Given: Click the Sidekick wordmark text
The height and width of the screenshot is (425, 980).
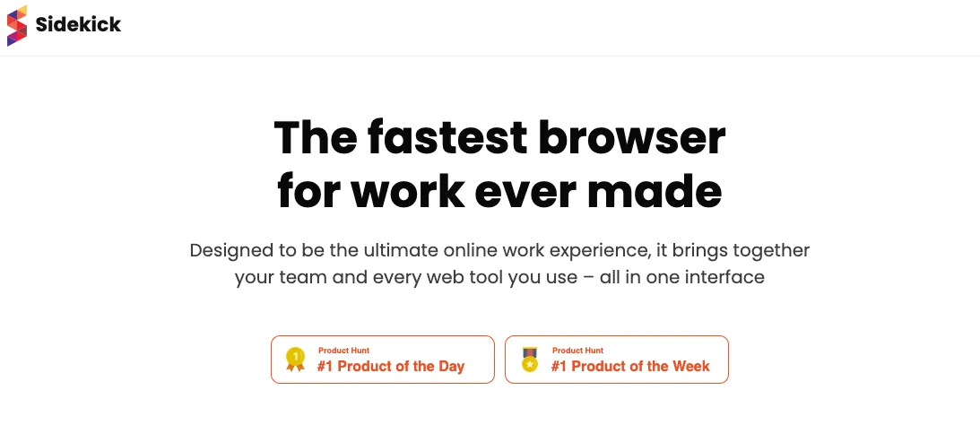Looking at the screenshot, I should point(78,25).
